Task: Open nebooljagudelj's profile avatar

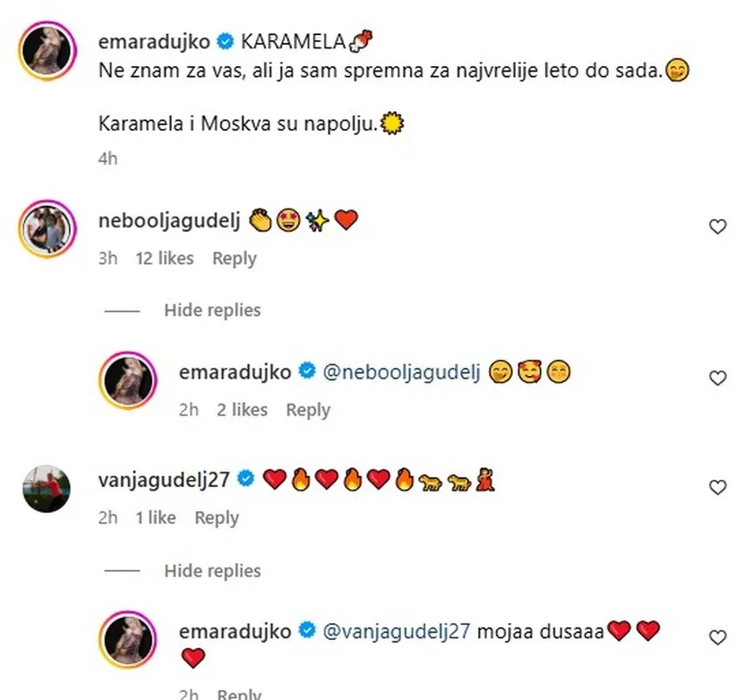Action: 47,229
